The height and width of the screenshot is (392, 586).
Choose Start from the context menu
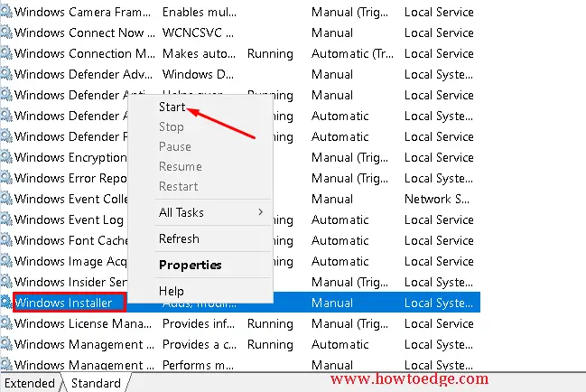pyautogui.click(x=172, y=107)
